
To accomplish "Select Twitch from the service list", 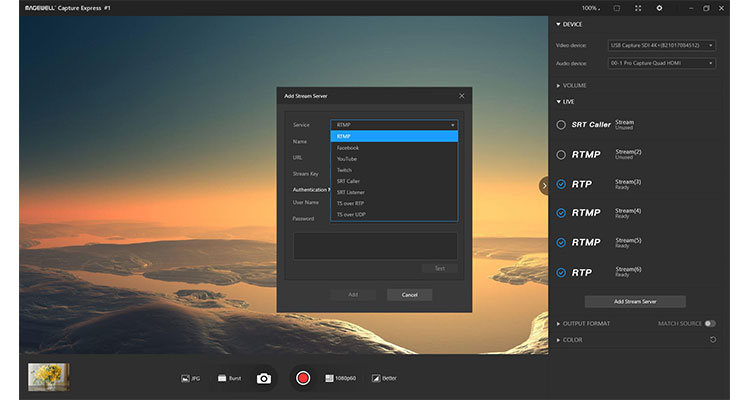I will click(x=394, y=170).
